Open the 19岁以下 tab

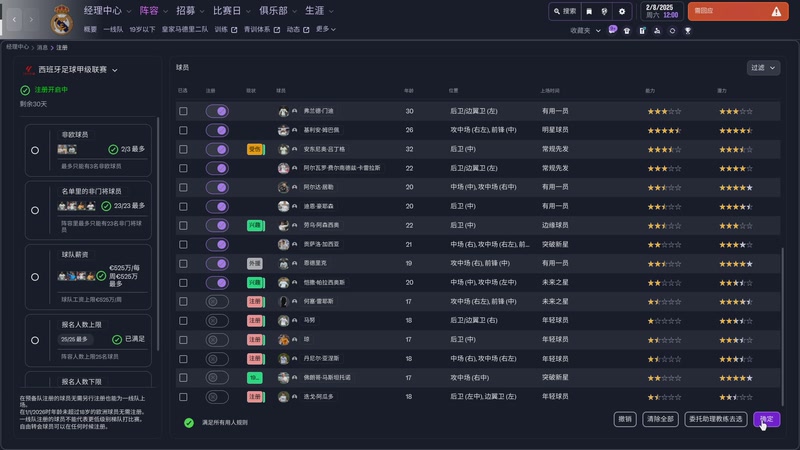(x=142, y=30)
